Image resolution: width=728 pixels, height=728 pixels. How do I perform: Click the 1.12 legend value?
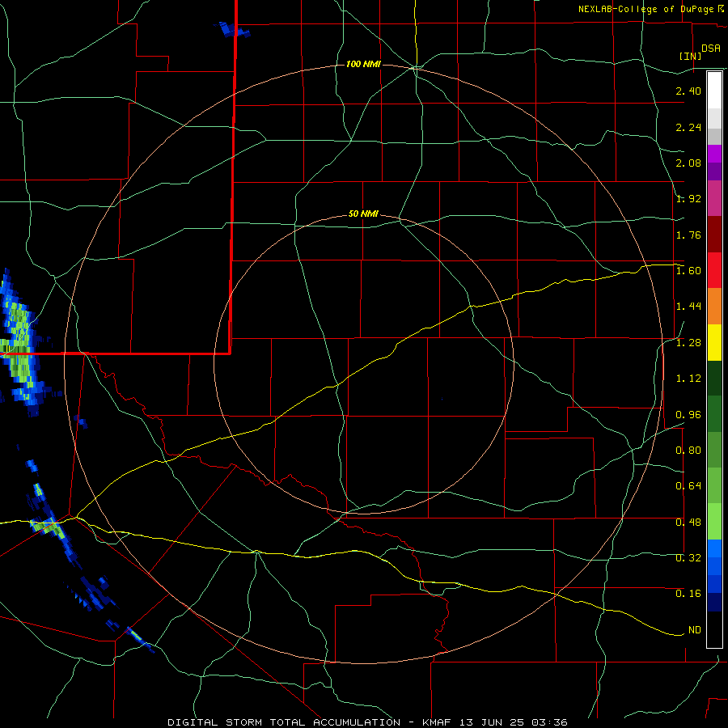tap(688, 379)
